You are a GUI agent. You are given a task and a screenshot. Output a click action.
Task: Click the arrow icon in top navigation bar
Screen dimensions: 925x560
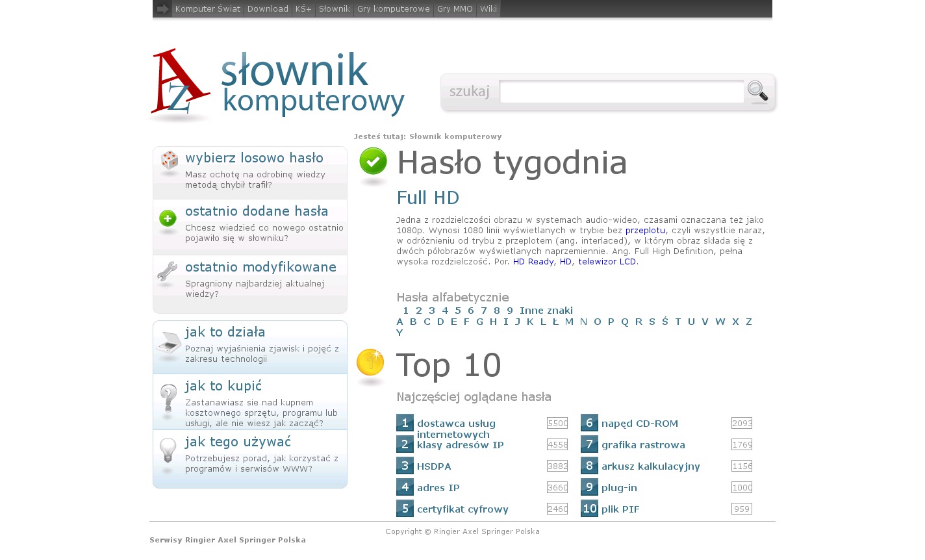click(x=162, y=9)
